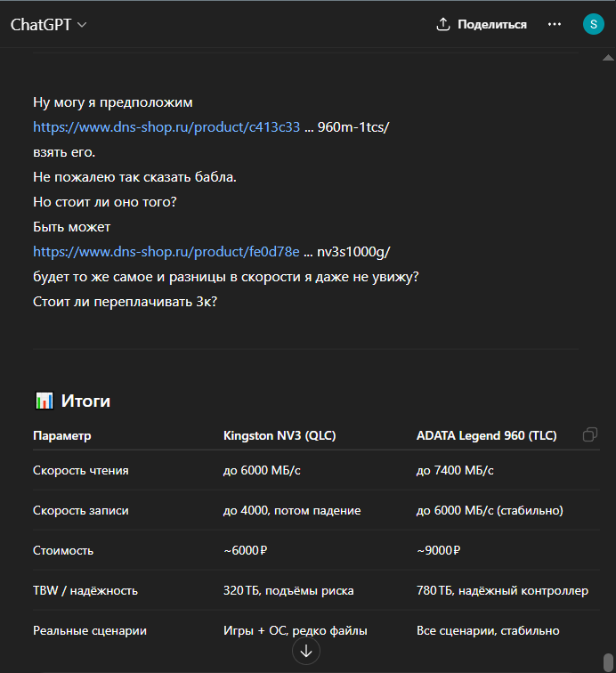This screenshot has height=673, width=616.
Task: Click the line Не пожалею так сказать бабла
Action: click(134, 177)
